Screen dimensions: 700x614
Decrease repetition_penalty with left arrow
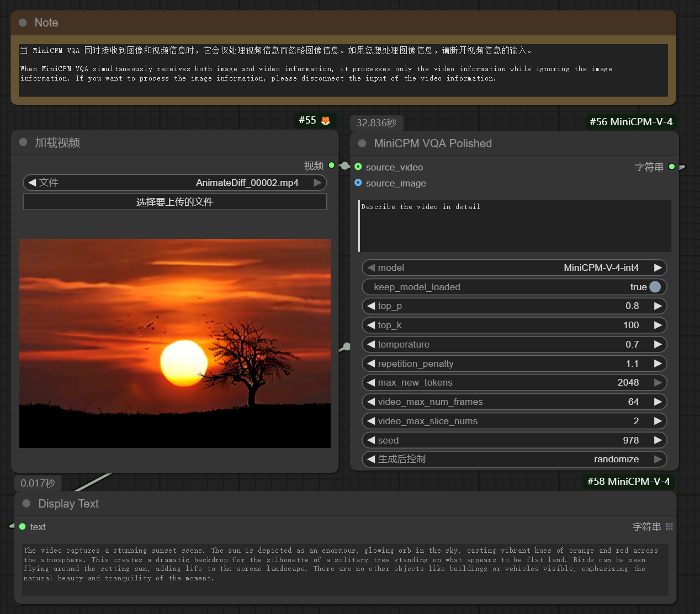tap(371, 364)
